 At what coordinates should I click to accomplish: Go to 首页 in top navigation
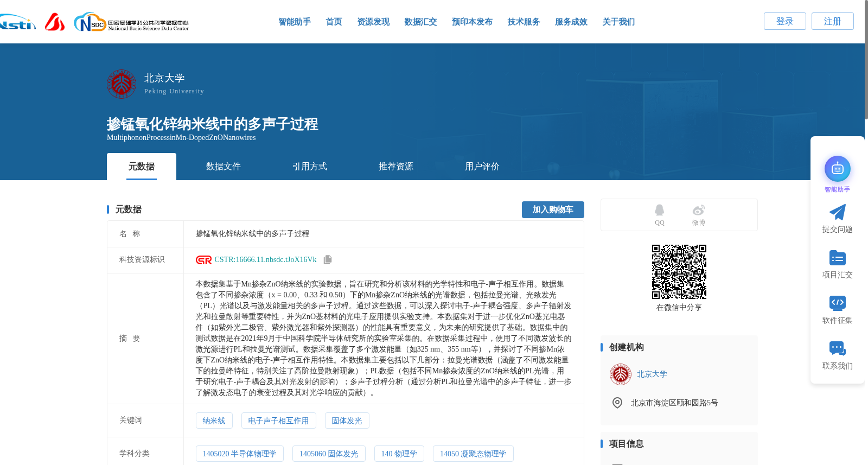pos(334,22)
